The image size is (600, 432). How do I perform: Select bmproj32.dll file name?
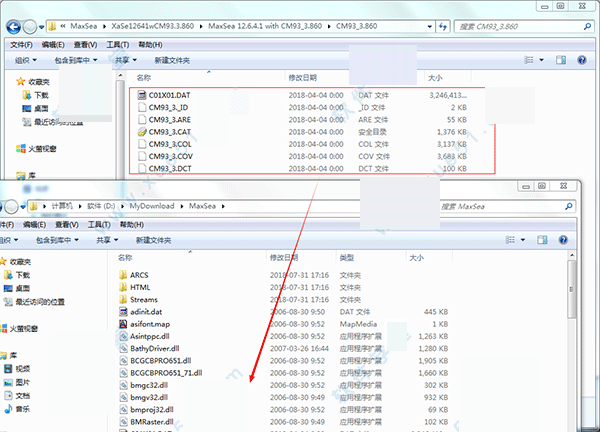click(152, 409)
